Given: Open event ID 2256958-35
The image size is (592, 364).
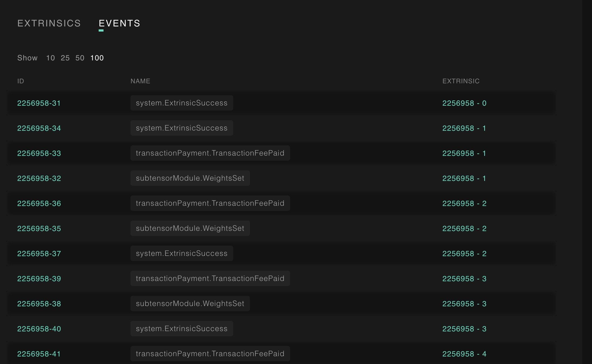Looking at the screenshot, I should click(x=39, y=229).
